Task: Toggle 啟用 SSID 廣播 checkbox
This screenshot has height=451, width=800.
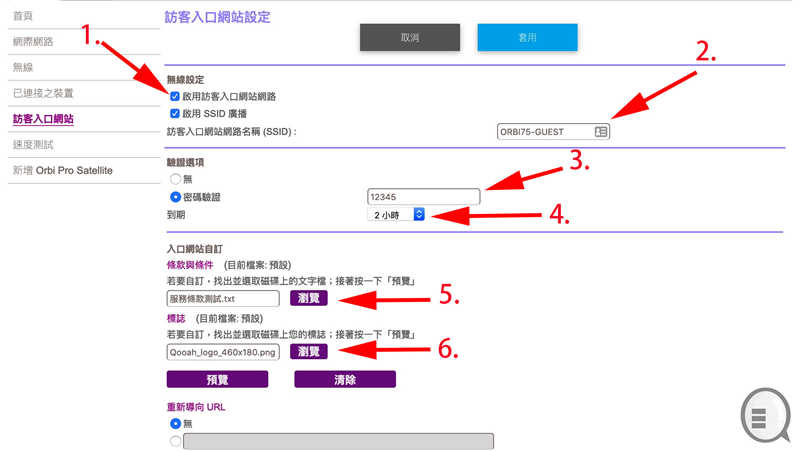Action: [174, 113]
